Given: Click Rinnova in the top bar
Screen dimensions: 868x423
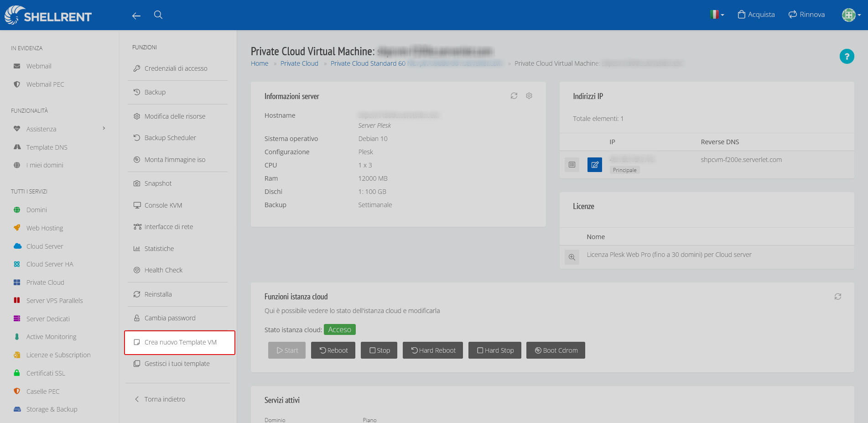Looking at the screenshot, I should [x=806, y=15].
